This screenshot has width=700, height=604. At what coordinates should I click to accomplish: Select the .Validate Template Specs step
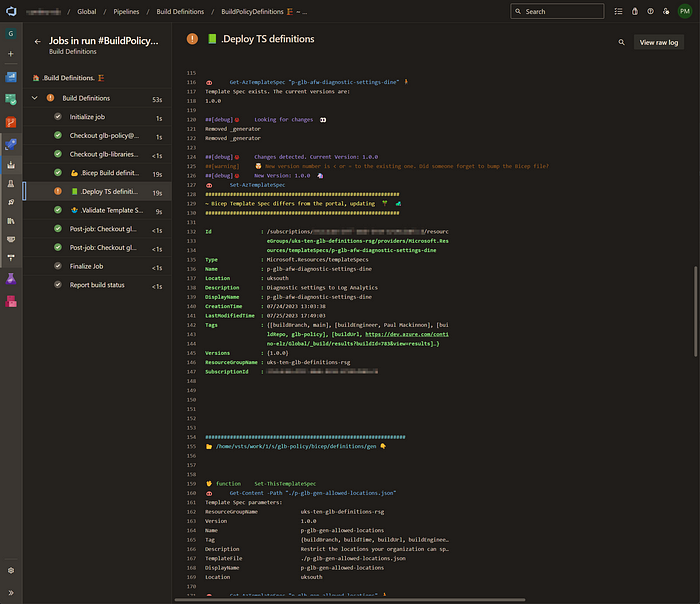click(x=97, y=210)
